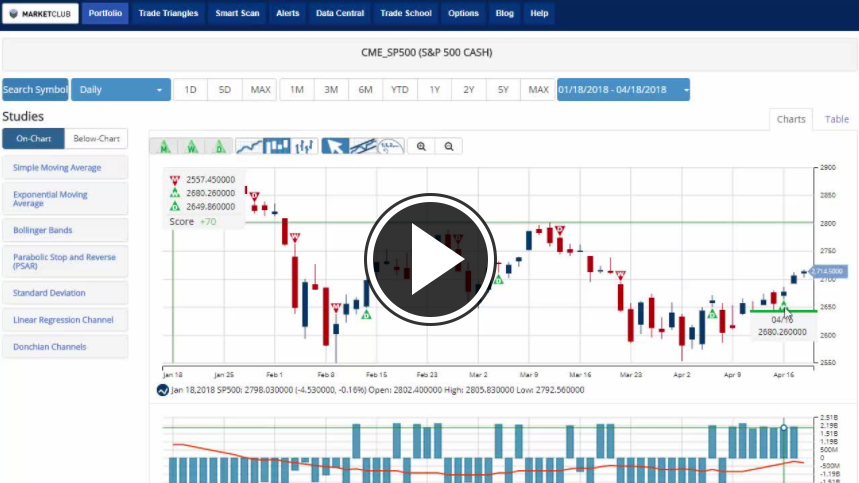Screen dimensions: 859x483
Task: Click the green weekly triangle in legend
Action: coord(175,193)
